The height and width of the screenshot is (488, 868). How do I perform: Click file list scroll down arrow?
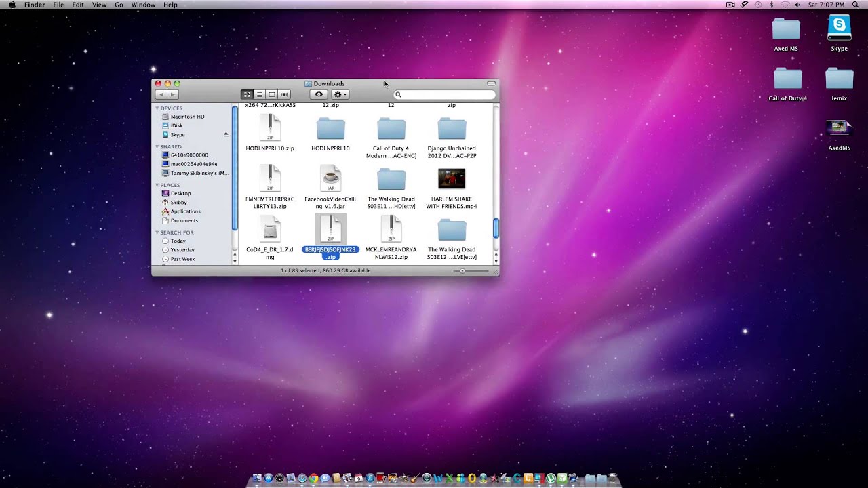pyautogui.click(x=496, y=262)
